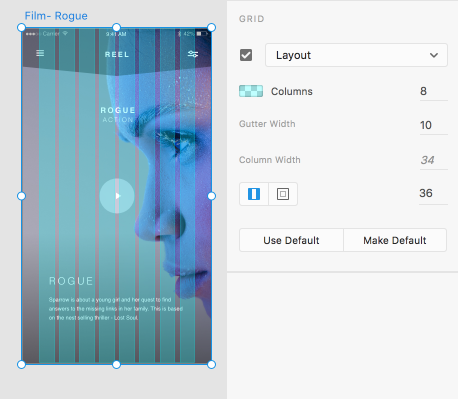Image resolution: width=458 pixels, height=399 pixels.
Task: Tap the hamburger menu icon in the artboard
Action: click(40, 53)
